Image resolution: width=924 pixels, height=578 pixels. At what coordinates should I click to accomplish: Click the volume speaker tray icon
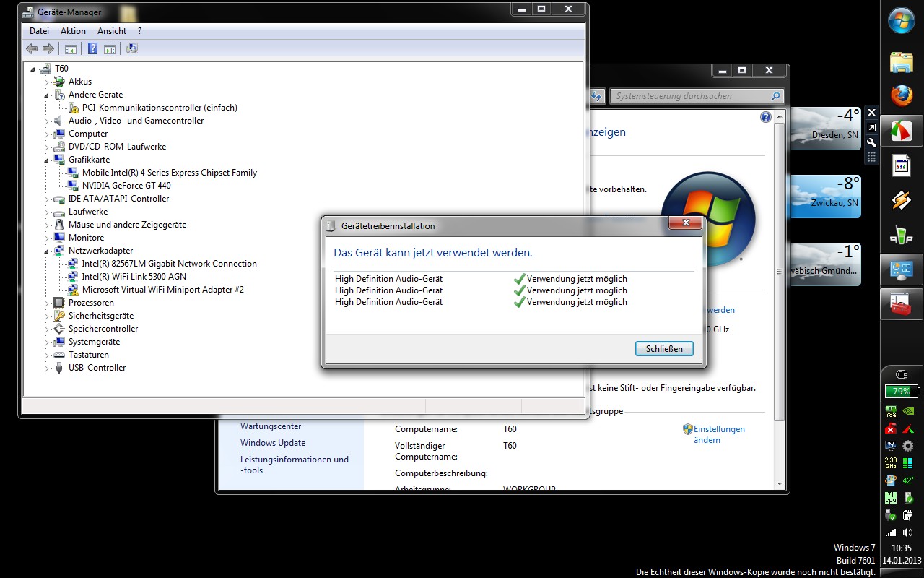(908, 532)
